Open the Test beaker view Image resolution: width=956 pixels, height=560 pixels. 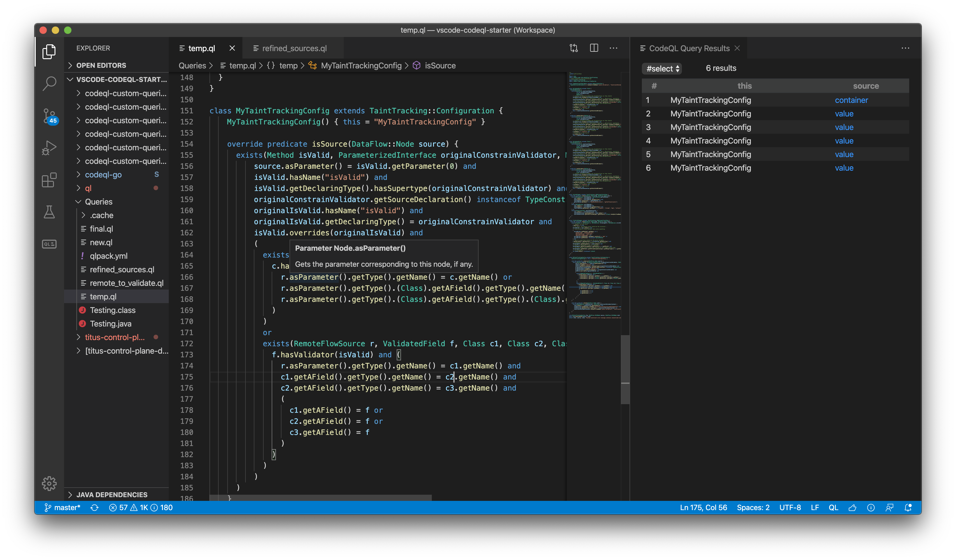49,212
